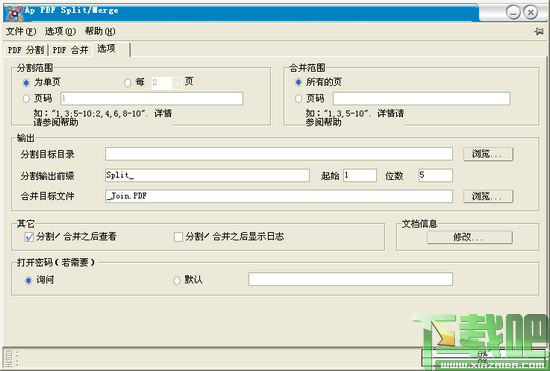
Task: Check 分割/合并之后显示日志
Action: coord(178,237)
